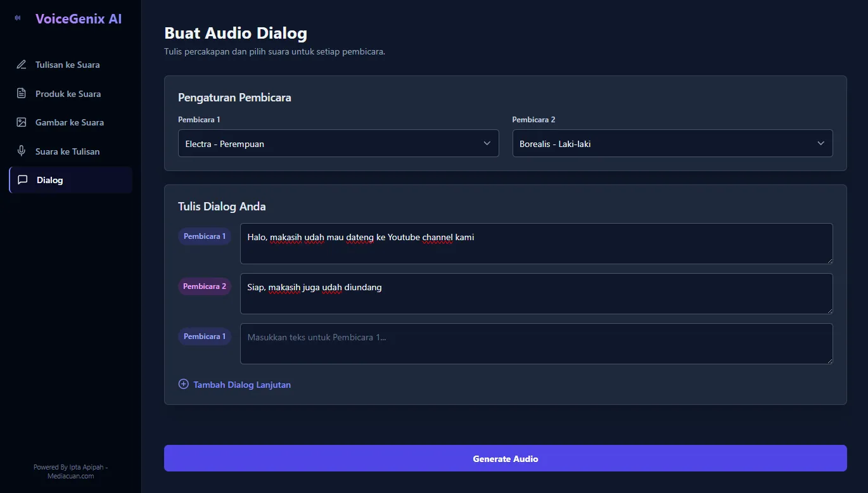Click the Tambah Dialog Lanjutan link
The height and width of the screenshot is (493, 868).
(241, 384)
